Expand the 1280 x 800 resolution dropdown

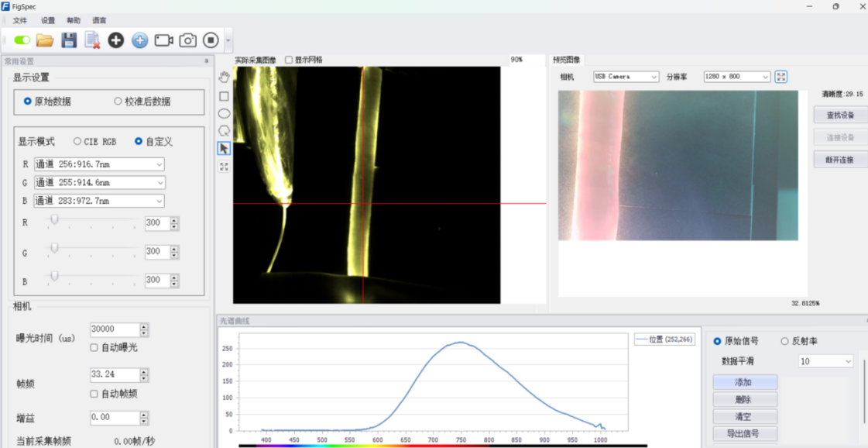coord(736,77)
